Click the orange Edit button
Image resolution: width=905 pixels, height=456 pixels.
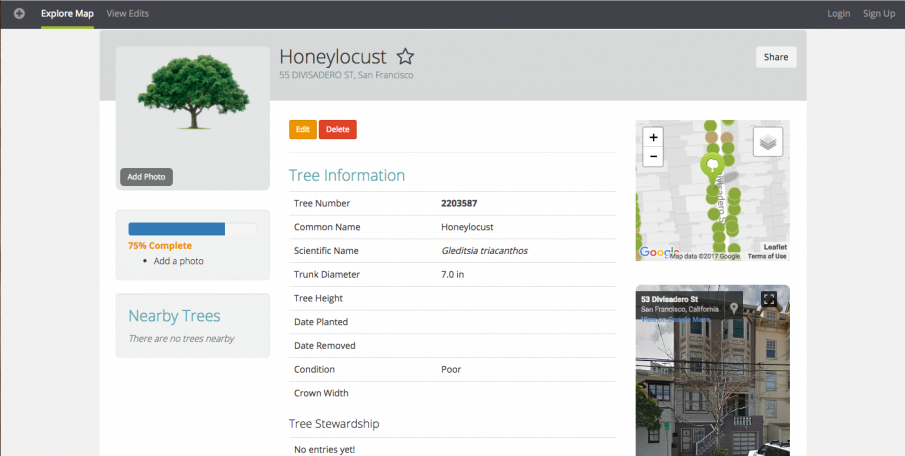(303, 129)
